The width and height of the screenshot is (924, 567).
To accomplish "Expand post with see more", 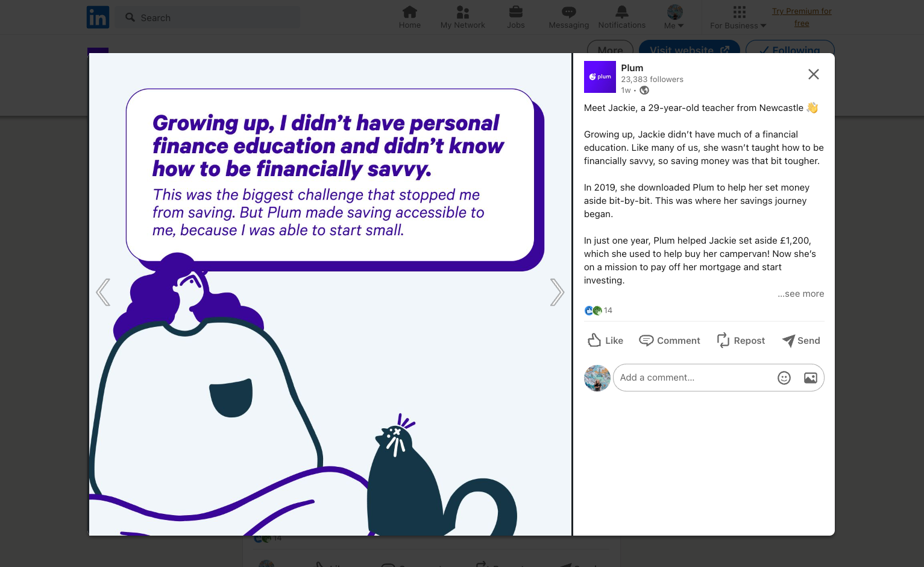I will tap(800, 294).
